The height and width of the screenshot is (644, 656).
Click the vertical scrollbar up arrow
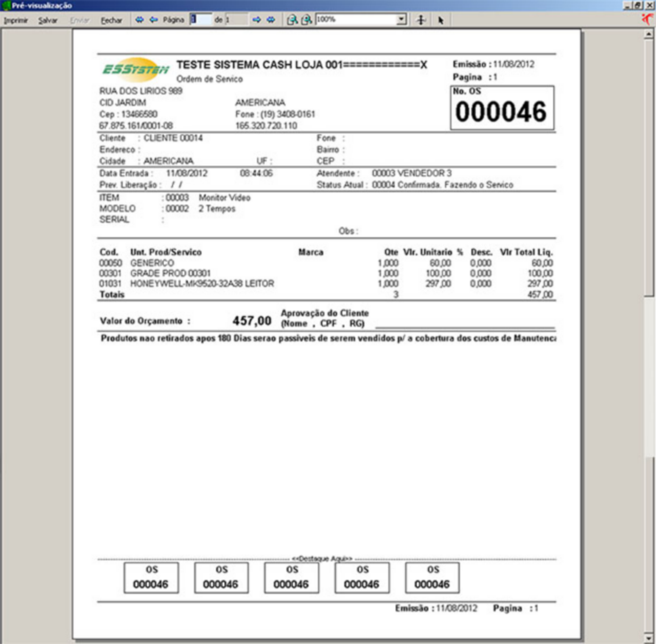648,34
